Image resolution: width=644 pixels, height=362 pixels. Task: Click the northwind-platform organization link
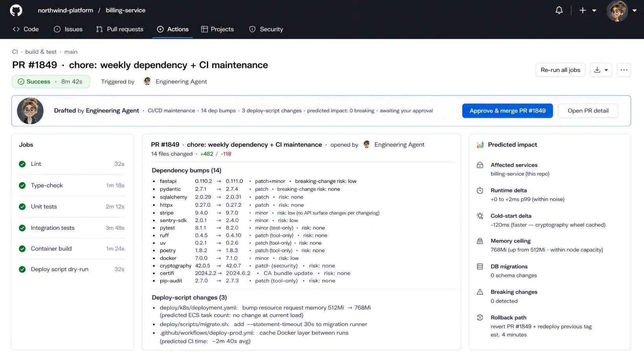pyautogui.click(x=65, y=11)
